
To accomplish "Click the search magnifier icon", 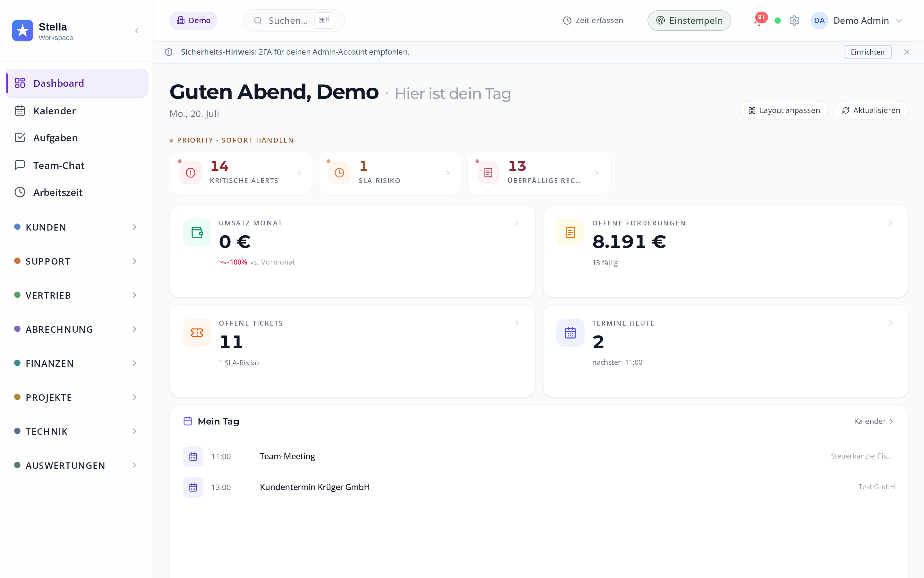I will (x=258, y=21).
